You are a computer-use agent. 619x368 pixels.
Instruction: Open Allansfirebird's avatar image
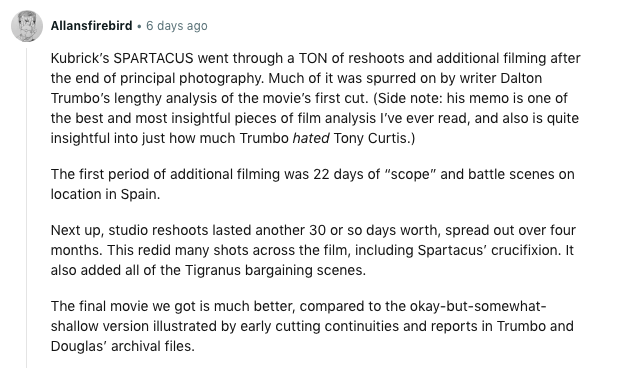click(27, 26)
